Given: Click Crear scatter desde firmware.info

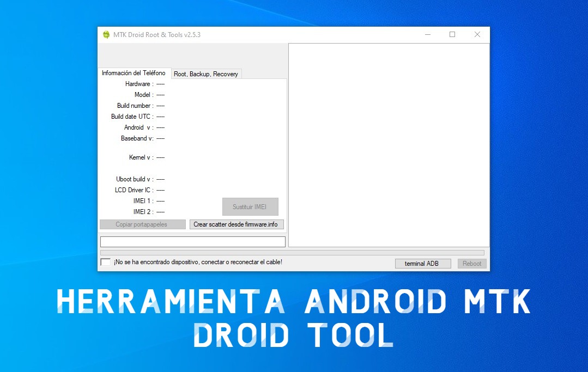Looking at the screenshot, I should [237, 224].
